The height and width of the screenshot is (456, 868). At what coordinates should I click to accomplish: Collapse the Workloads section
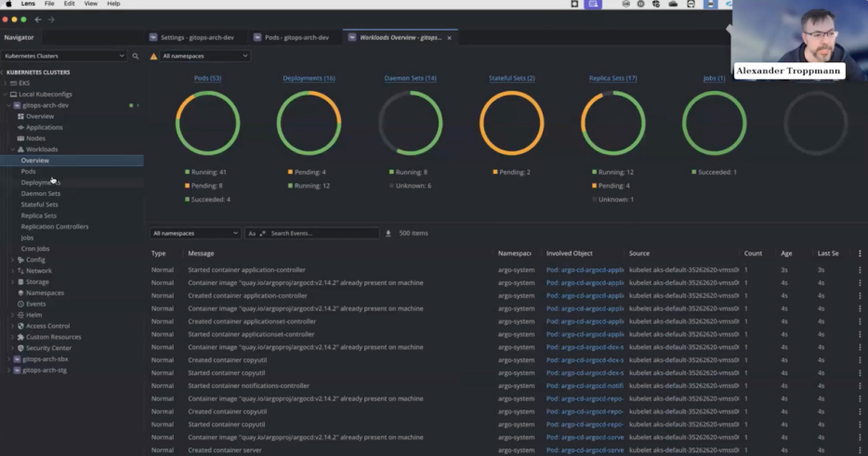[x=13, y=150]
